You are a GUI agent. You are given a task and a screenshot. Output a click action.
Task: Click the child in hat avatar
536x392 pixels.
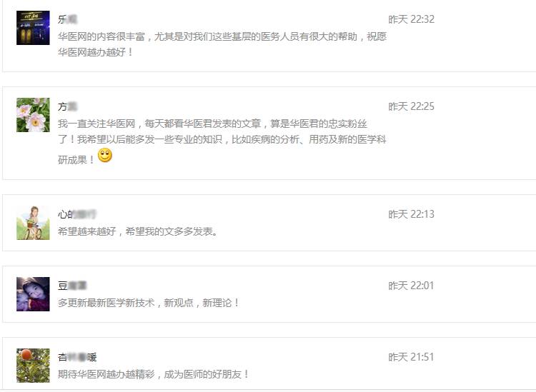pos(33,294)
